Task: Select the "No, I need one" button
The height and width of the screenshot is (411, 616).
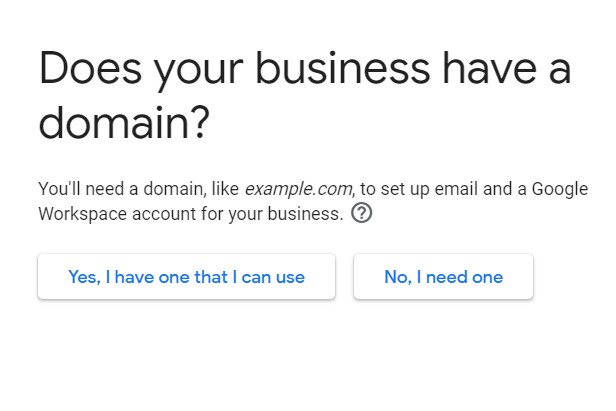Action: click(x=443, y=277)
